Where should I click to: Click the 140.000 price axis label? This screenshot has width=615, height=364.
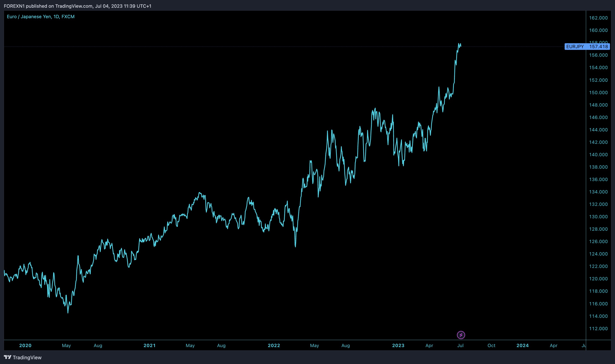[598, 155]
